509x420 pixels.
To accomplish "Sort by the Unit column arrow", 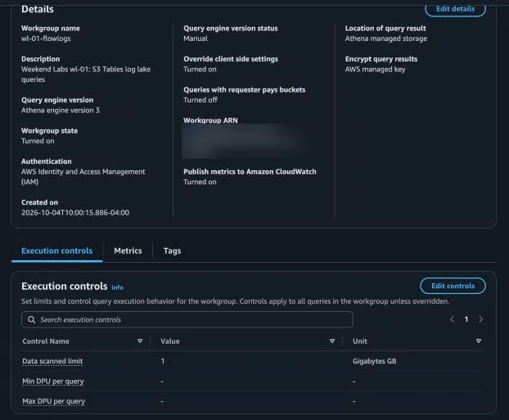I will pyautogui.click(x=479, y=341).
